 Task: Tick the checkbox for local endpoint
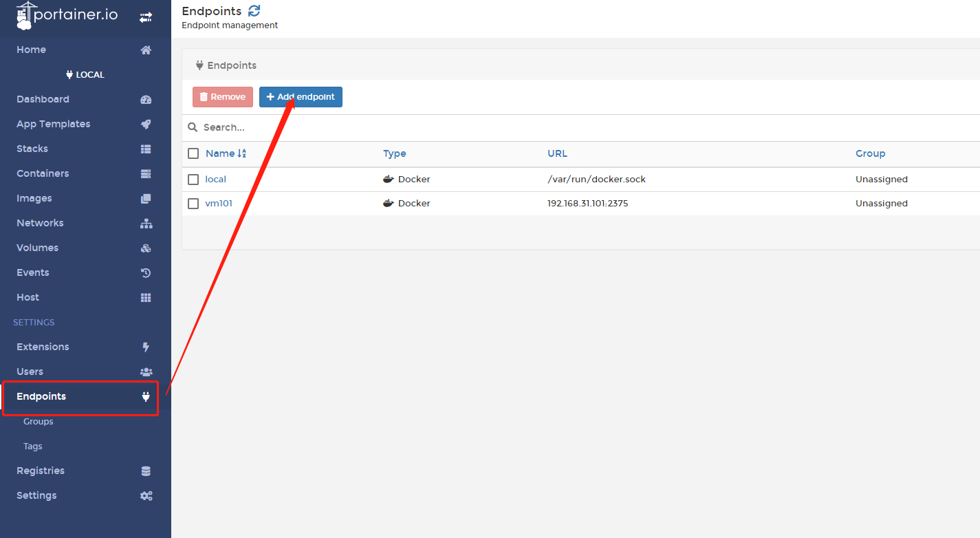click(x=193, y=180)
